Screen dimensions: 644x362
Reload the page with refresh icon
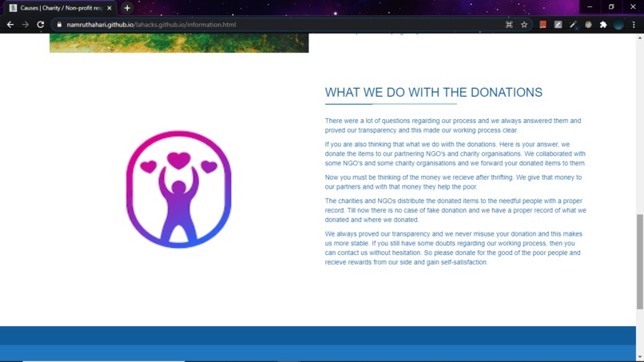(40, 25)
